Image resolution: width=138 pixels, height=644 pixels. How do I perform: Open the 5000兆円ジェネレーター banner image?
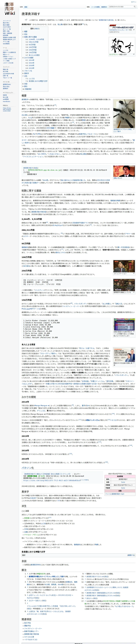122,26
